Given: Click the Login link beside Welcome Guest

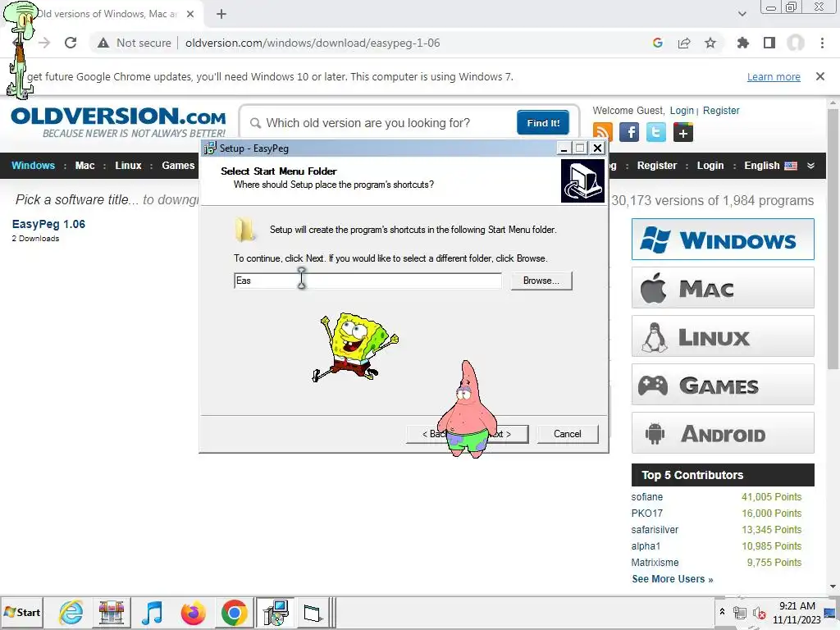Looking at the screenshot, I should (682, 111).
